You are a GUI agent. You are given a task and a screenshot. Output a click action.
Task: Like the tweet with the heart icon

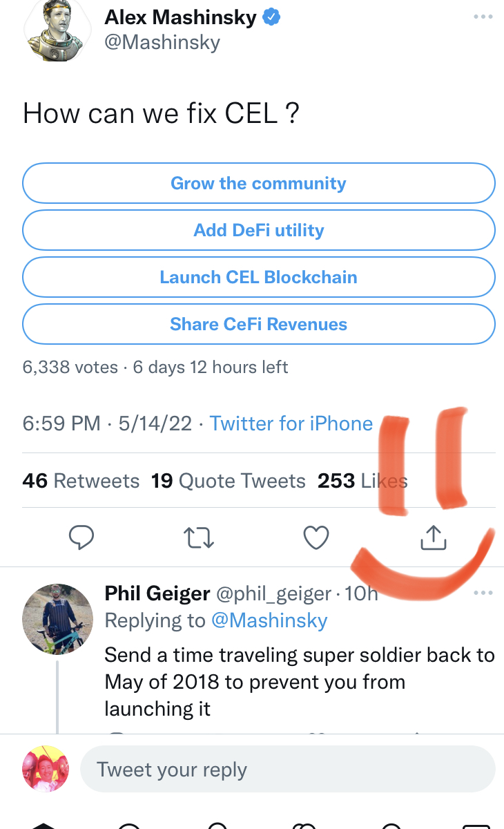pyautogui.click(x=317, y=537)
